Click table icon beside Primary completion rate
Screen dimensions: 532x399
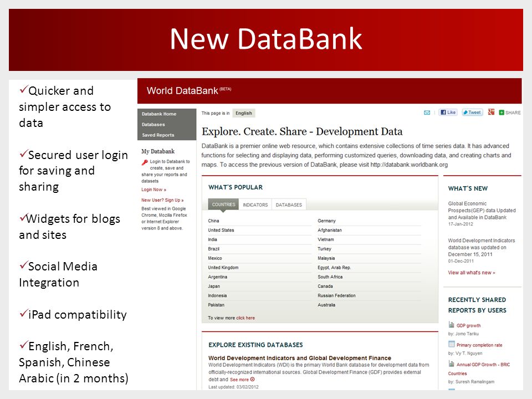click(451, 344)
